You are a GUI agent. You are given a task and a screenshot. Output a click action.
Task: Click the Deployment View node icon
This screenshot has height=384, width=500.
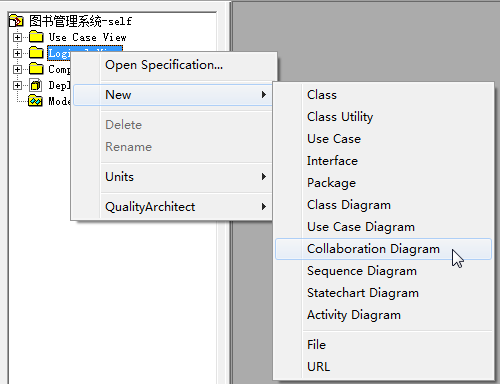[36, 85]
